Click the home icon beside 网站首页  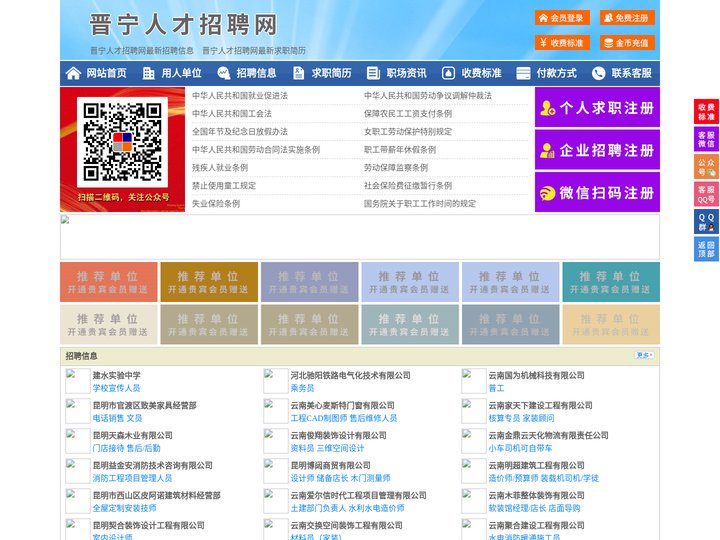pyautogui.click(x=73, y=73)
